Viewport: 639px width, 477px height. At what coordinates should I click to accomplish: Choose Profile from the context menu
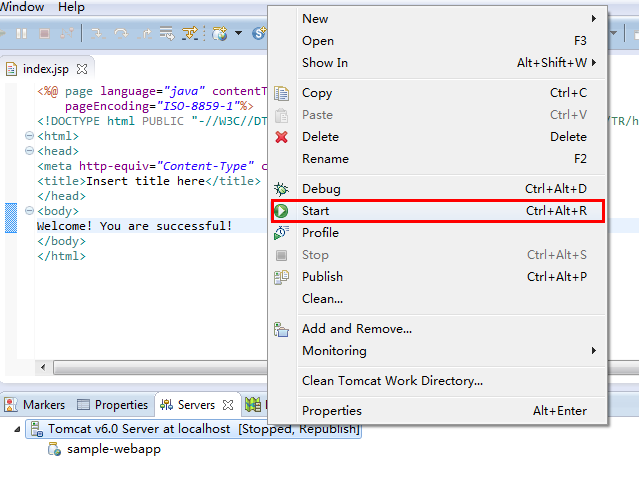coord(439,233)
